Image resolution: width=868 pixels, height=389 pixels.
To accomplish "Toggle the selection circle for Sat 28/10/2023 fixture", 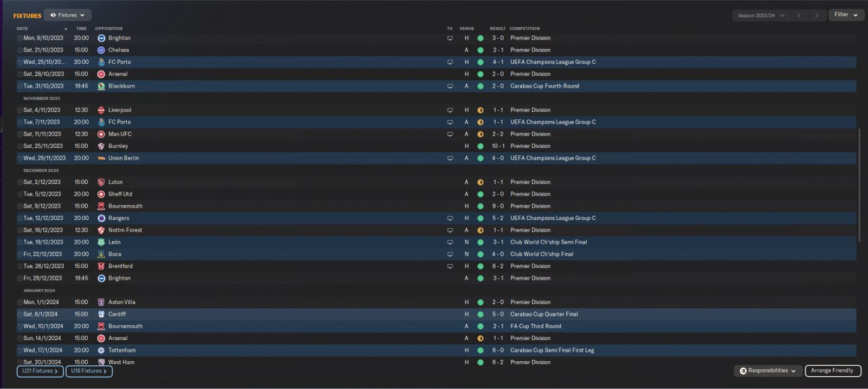I will 20,74.
